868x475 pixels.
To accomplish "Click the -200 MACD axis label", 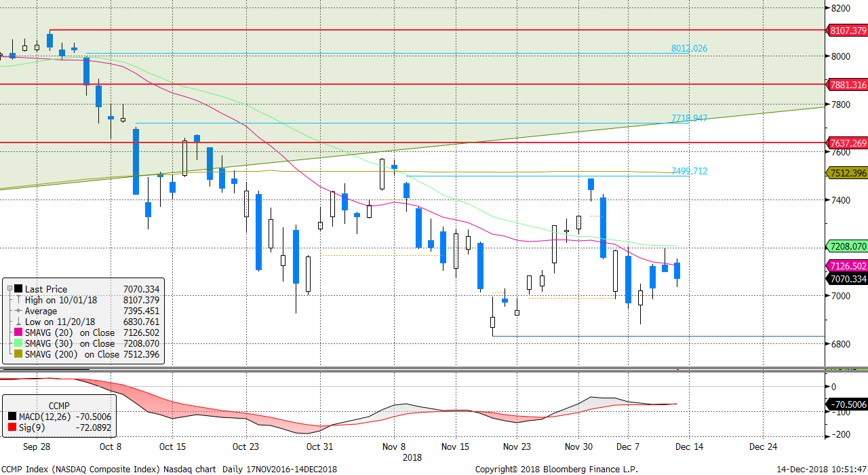I will pos(841,434).
